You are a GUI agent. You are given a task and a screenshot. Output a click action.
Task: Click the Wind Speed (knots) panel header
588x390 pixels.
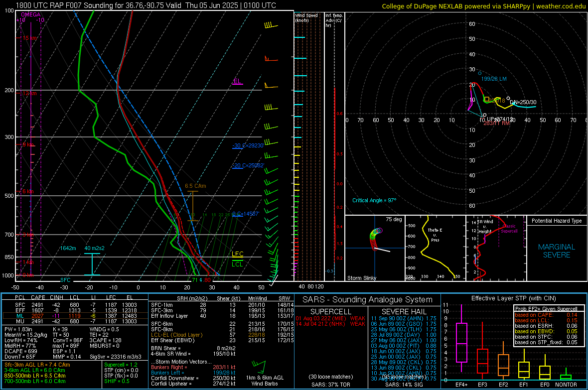(x=306, y=17)
